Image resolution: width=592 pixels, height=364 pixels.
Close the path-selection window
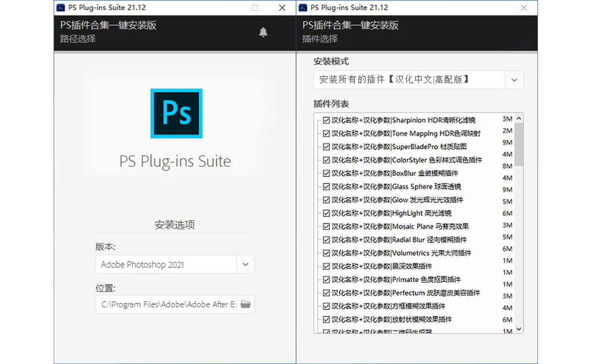click(282, 7)
